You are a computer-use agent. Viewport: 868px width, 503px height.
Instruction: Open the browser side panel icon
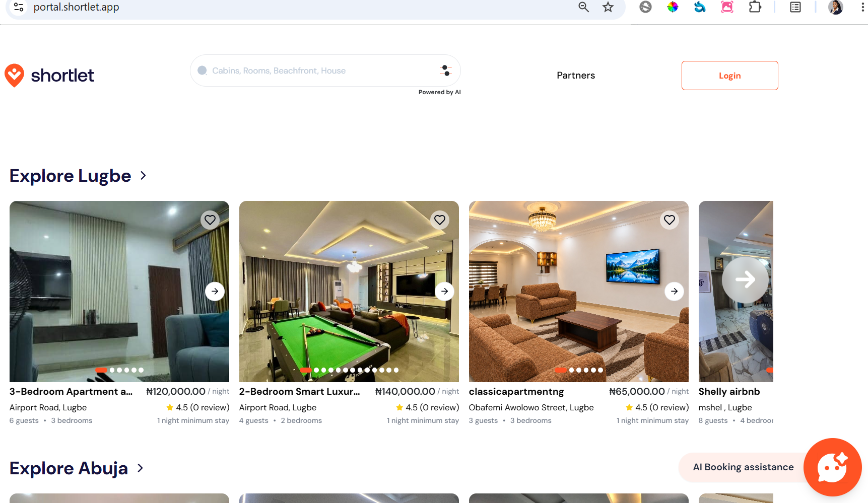click(x=795, y=7)
